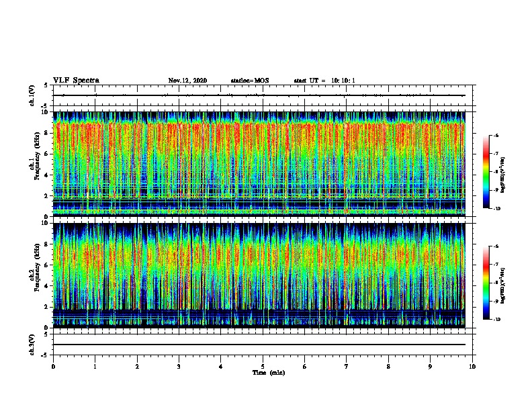Click the ch.3 voltage waveform trace panel
The width and height of the screenshot is (532, 411).
point(263,345)
